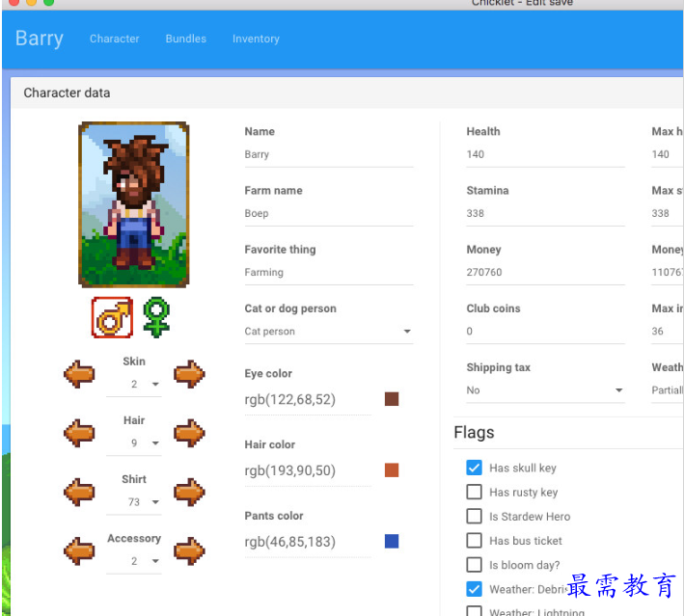The width and height of the screenshot is (684, 616).
Task: Edit the Eye color rgb value
Action: click(x=308, y=399)
